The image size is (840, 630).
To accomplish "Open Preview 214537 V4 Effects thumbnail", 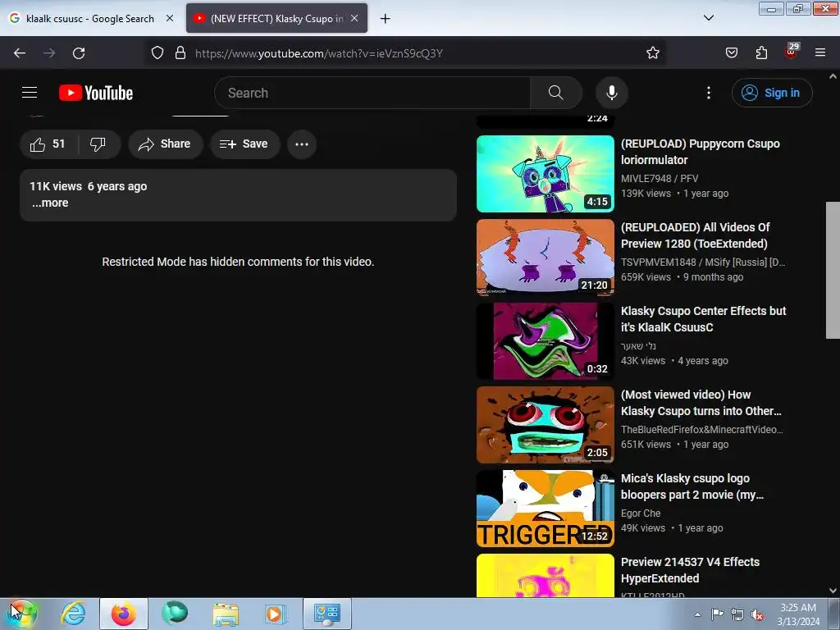I will pyautogui.click(x=546, y=576).
